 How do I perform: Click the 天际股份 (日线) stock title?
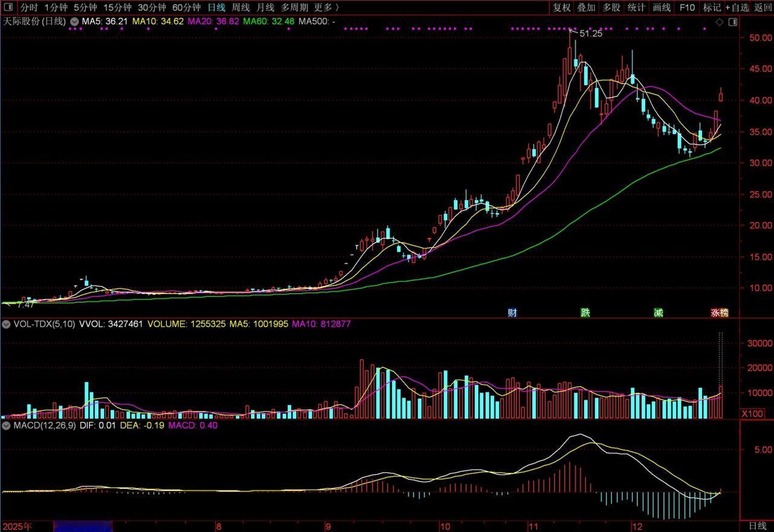tap(35, 22)
